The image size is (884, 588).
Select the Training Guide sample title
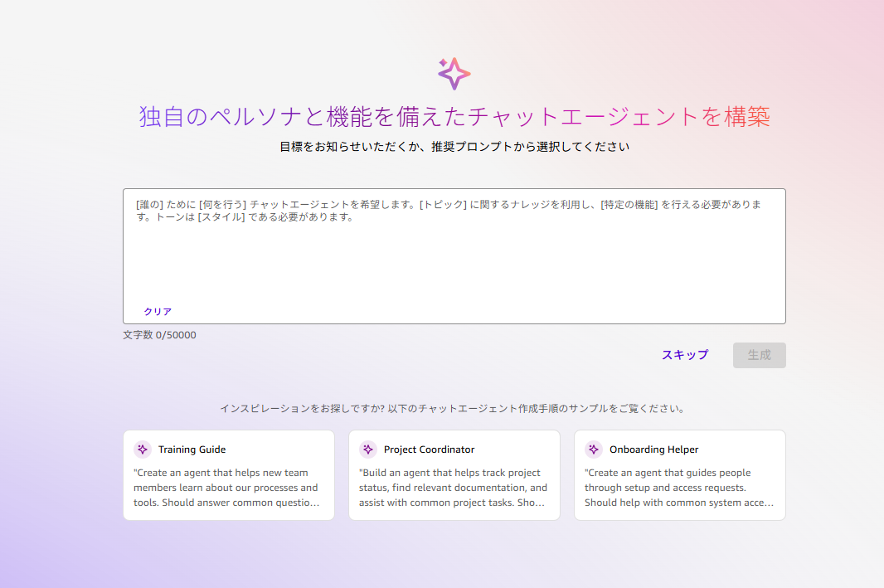point(192,450)
